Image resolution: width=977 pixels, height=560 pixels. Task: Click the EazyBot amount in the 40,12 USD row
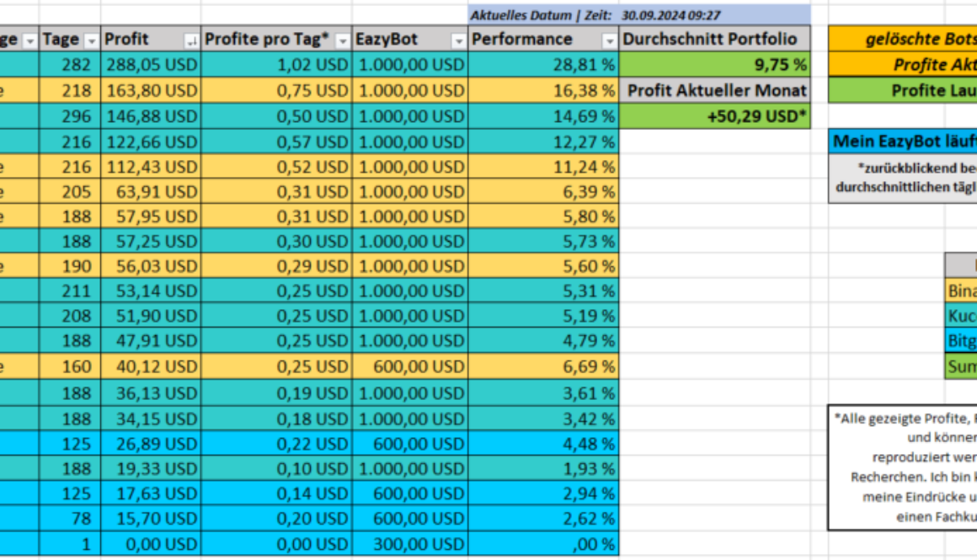pyautogui.click(x=410, y=367)
